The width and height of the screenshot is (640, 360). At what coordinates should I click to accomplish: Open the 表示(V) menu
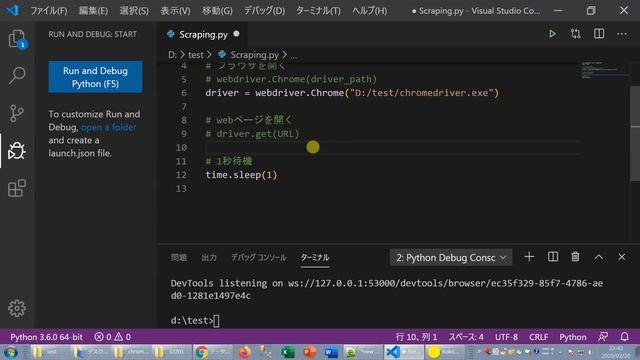175,11
